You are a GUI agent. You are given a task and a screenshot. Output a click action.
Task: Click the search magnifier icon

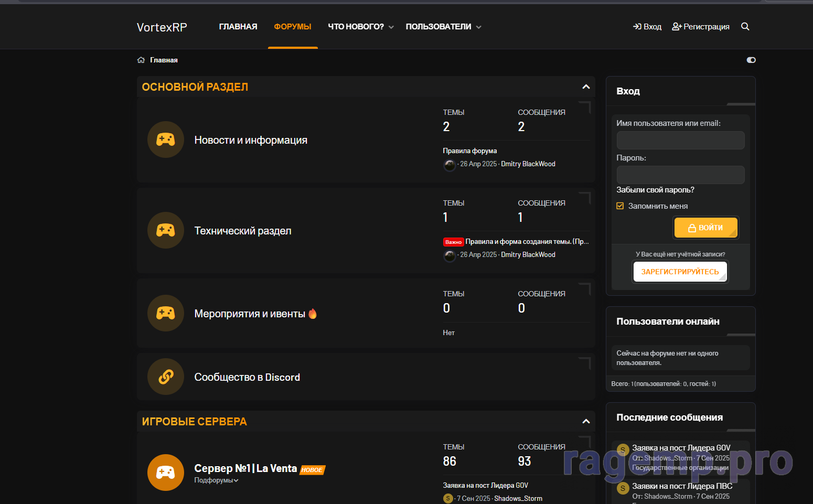(x=745, y=27)
